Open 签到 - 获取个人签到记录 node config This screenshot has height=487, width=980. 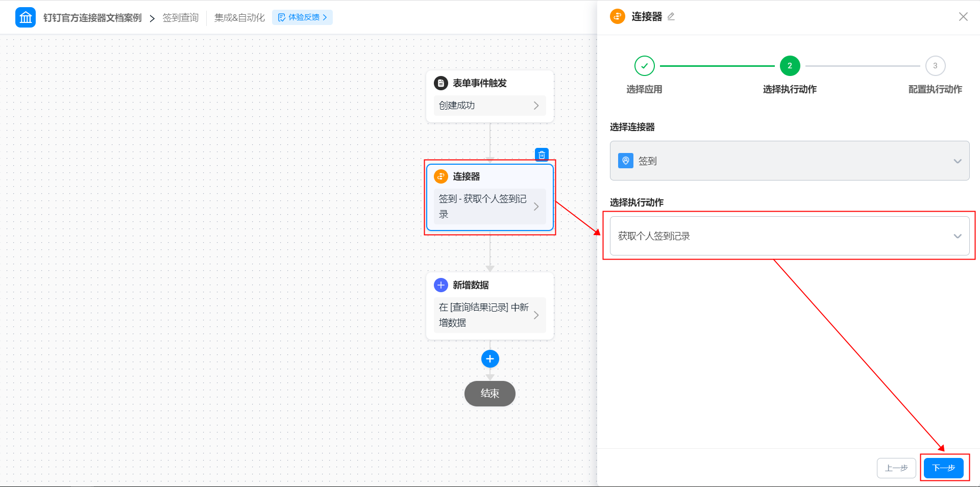489,207
